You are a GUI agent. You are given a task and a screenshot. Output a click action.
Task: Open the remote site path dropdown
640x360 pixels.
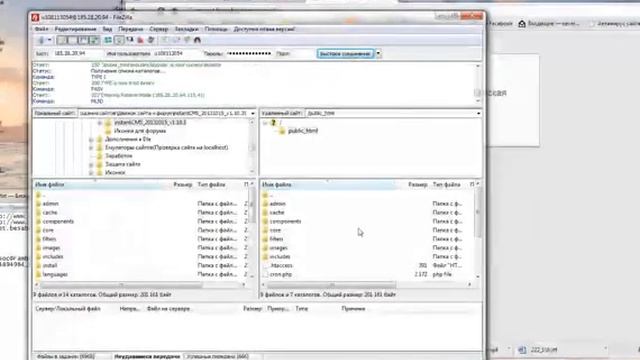[478, 113]
